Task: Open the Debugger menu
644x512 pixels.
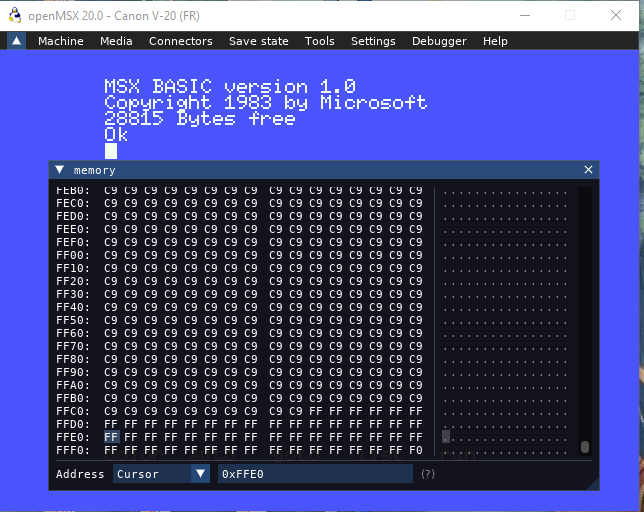Action: (x=439, y=41)
